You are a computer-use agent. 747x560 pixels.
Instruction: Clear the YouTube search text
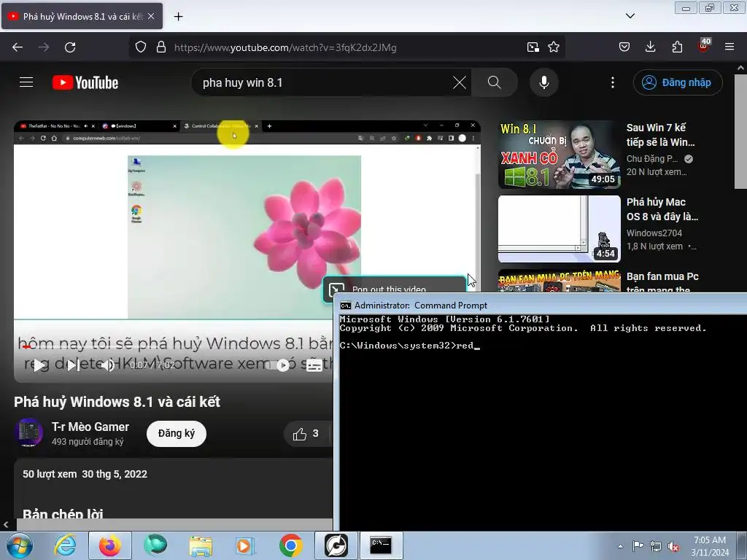[x=460, y=82]
